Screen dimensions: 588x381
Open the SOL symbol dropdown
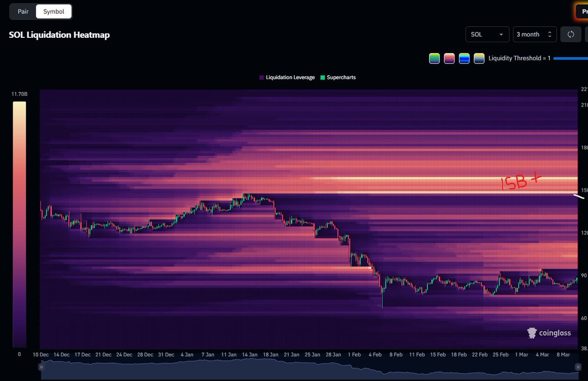coord(487,34)
